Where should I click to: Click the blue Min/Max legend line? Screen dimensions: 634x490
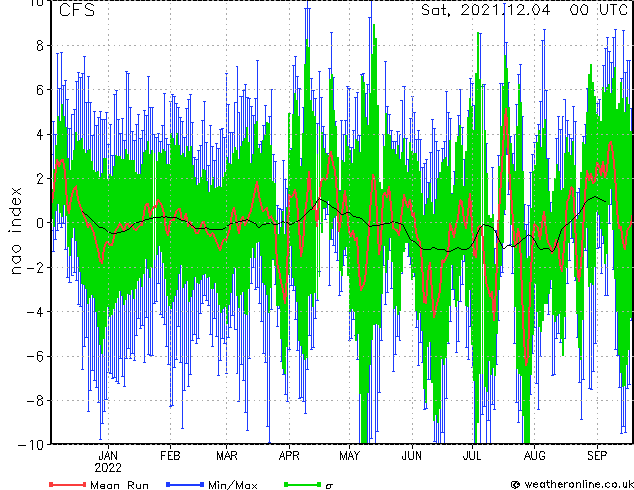[185, 484]
